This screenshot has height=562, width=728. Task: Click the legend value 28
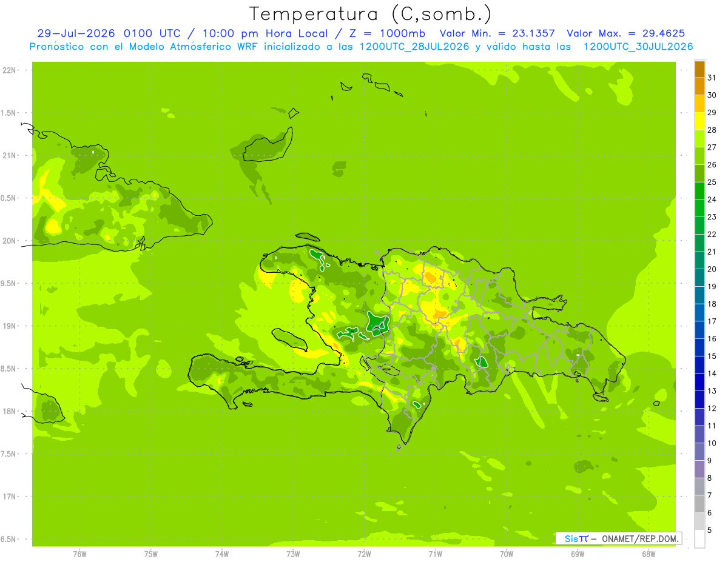pyautogui.click(x=712, y=130)
